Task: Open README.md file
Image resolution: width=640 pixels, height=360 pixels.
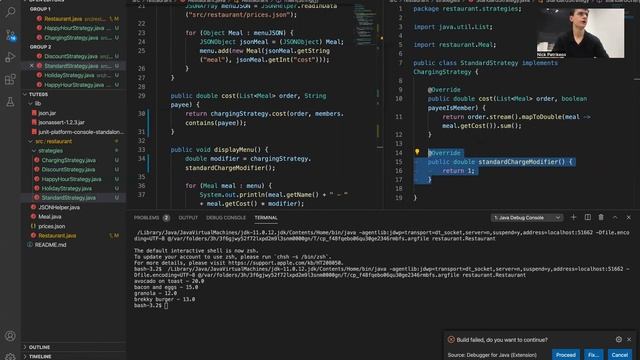Action: click(x=73, y=245)
